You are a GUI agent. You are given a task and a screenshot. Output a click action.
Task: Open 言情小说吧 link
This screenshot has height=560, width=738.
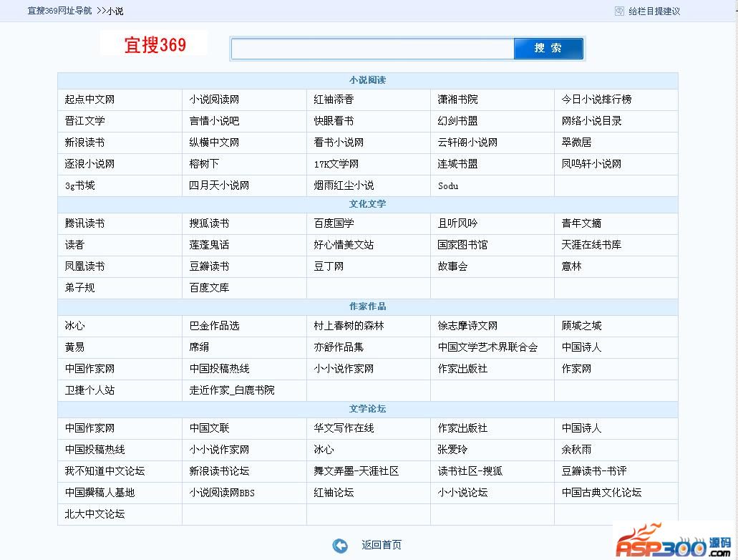pyautogui.click(x=214, y=121)
